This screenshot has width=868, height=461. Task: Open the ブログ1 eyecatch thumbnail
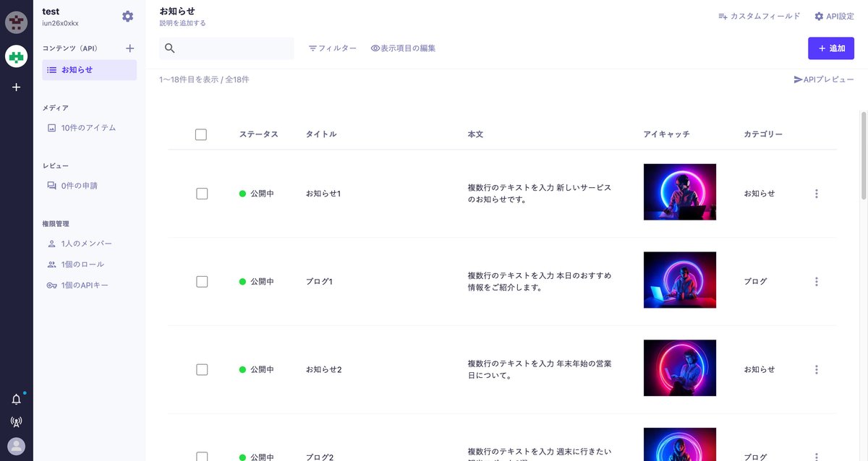(680, 280)
